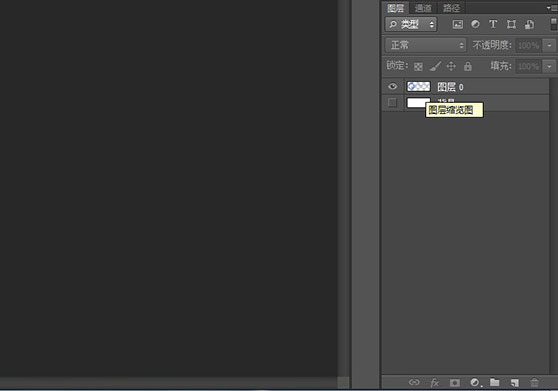The width and height of the screenshot is (558, 391).
Task: Lock all padlock icon
Action: coord(468,66)
